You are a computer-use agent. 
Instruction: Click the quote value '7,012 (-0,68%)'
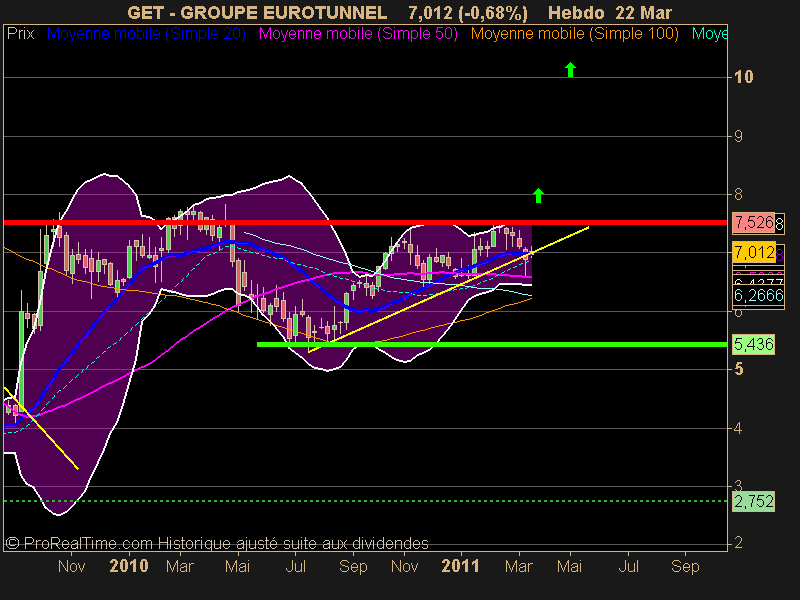[x=468, y=12]
